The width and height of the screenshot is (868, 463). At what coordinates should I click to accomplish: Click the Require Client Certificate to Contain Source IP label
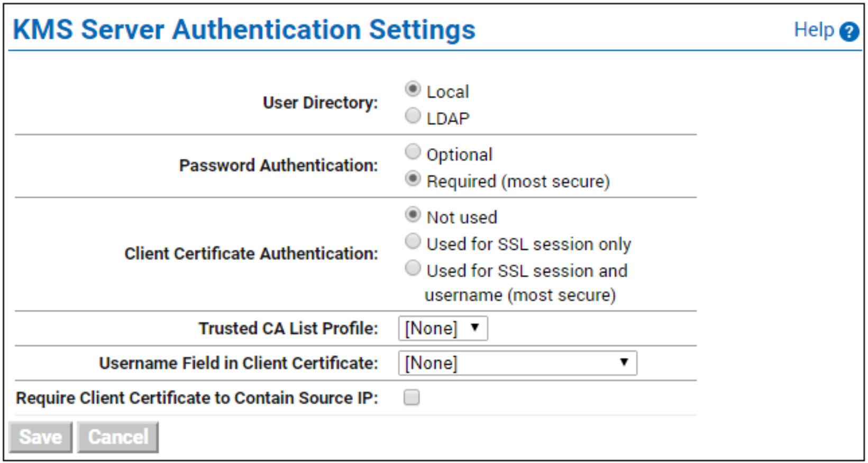pyautogui.click(x=197, y=398)
